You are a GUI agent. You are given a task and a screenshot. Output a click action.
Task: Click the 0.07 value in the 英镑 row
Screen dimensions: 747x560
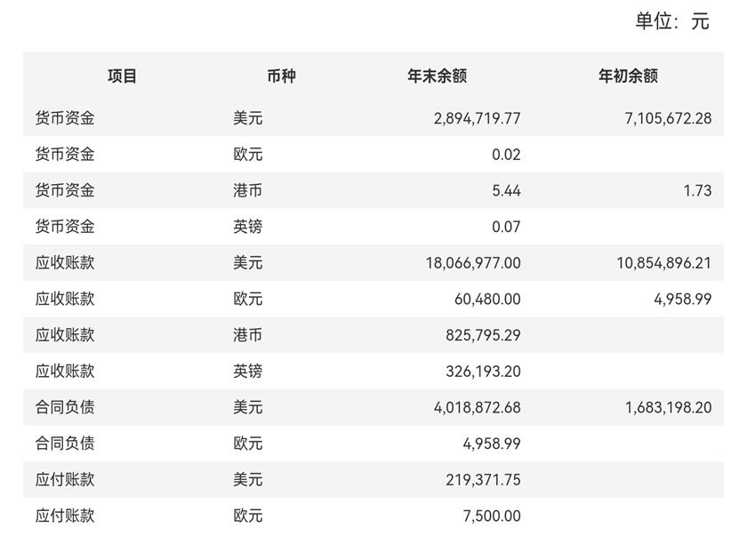pyautogui.click(x=506, y=227)
